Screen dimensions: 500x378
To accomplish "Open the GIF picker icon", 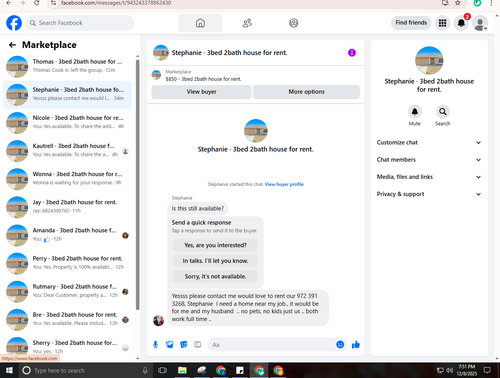I will coord(198,345).
